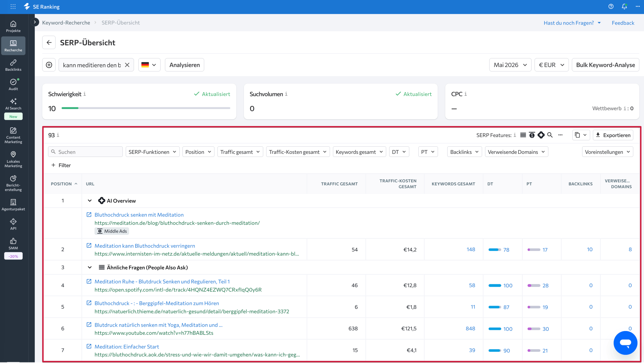644x363 pixels.
Task: Open Hast du noch Fragen menu
Action: point(572,23)
